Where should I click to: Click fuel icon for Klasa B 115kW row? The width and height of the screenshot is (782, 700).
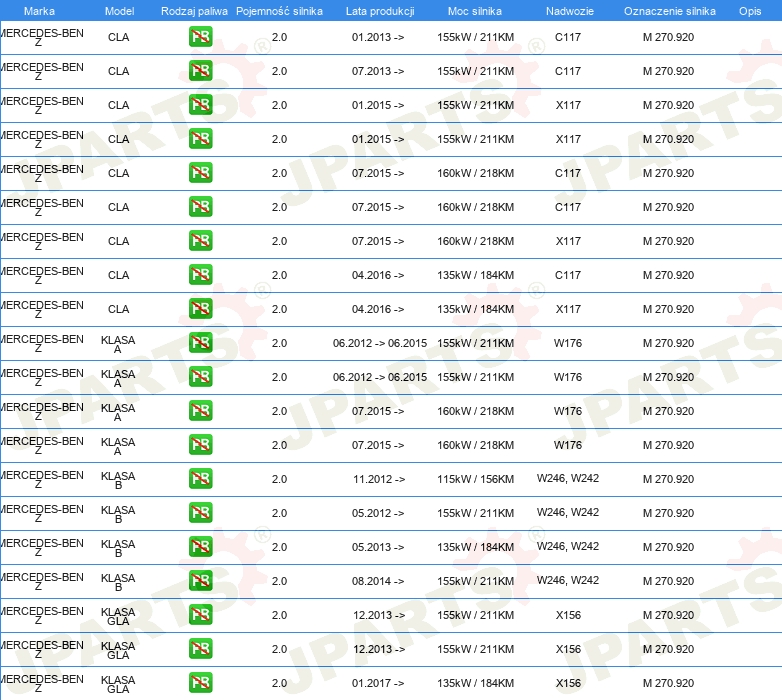point(200,479)
